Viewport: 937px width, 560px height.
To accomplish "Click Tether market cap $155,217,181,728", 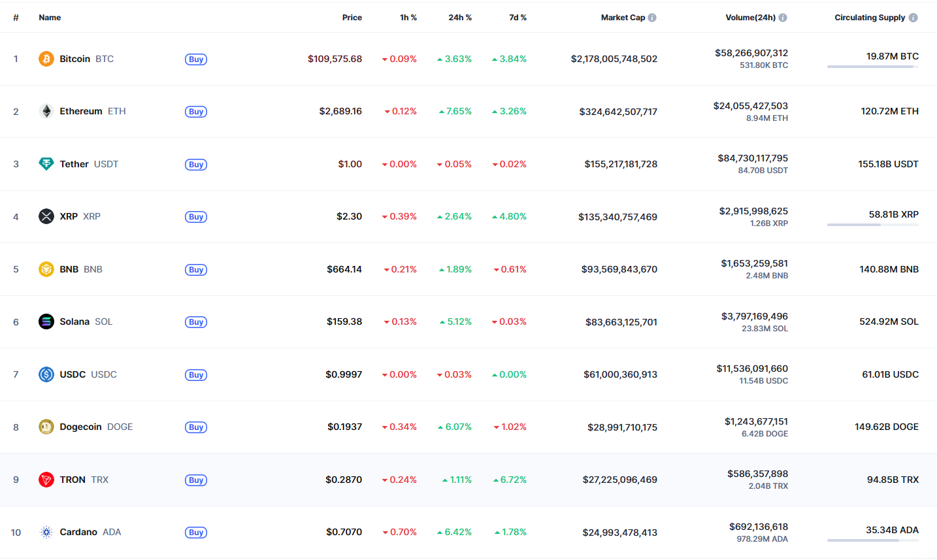I will pyautogui.click(x=621, y=164).
